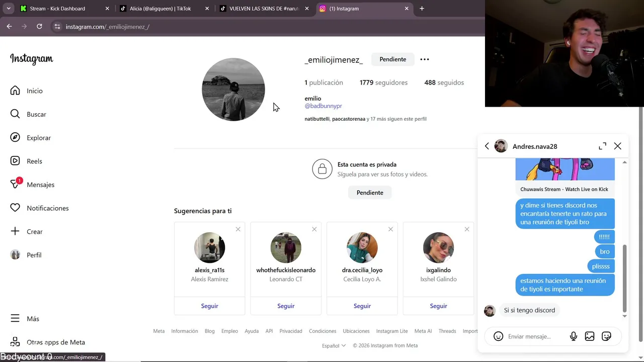Close the Alicia TikTok tab
The height and width of the screenshot is (362, 644).
(x=207, y=9)
